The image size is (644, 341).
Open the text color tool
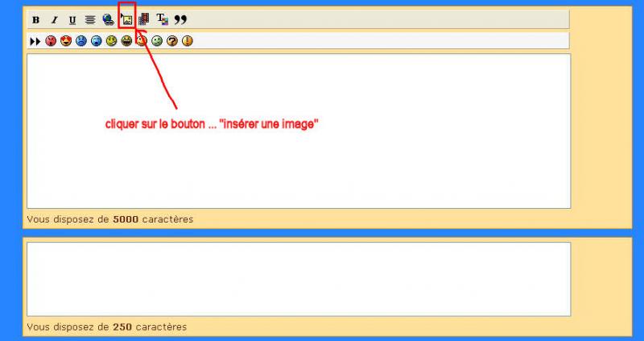pos(162,19)
